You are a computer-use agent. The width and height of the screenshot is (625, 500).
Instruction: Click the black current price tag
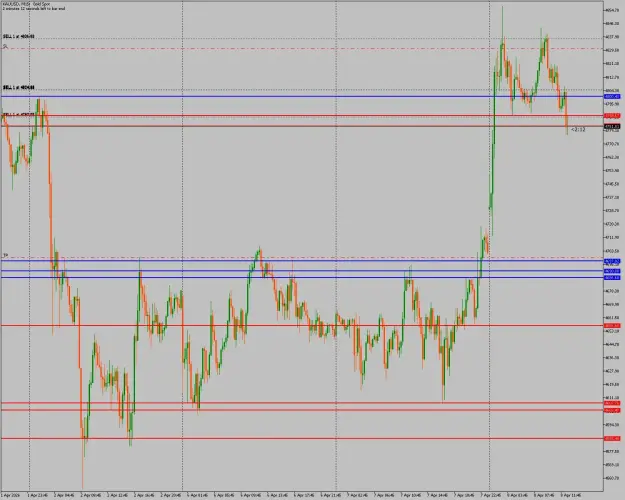point(612,126)
